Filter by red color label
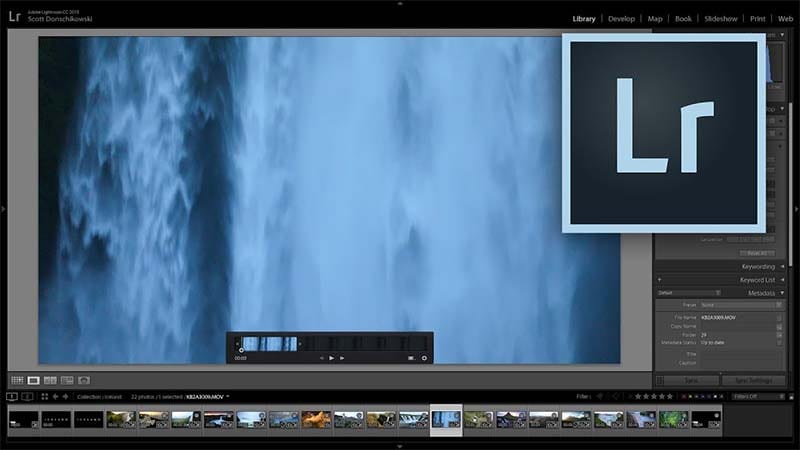Viewport: 800px width, 450px height. (x=684, y=396)
